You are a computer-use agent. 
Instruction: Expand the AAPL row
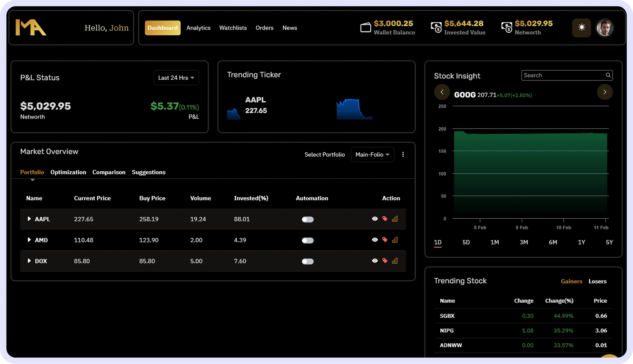(x=29, y=219)
